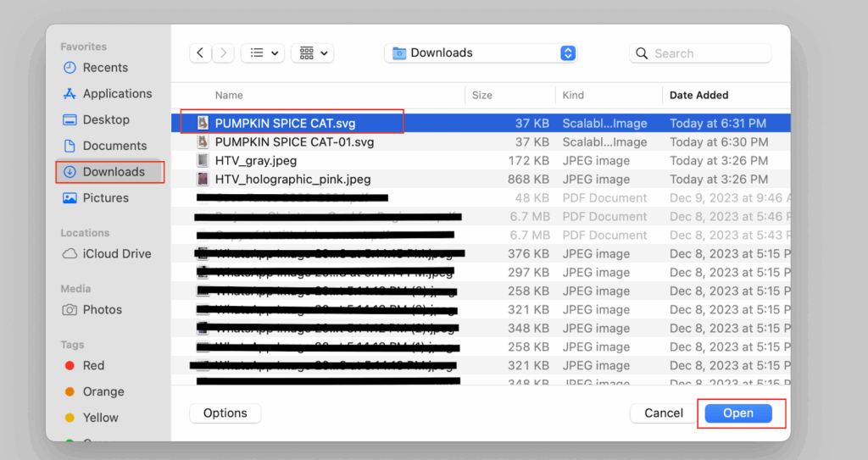Open the list view options dropdown

pyautogui.click(x=262, y=53)
